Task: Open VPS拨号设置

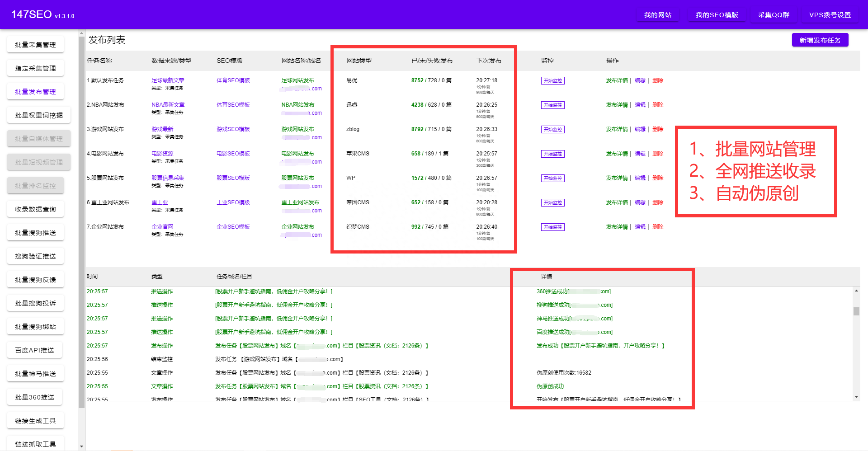Action: coord(830,14)
